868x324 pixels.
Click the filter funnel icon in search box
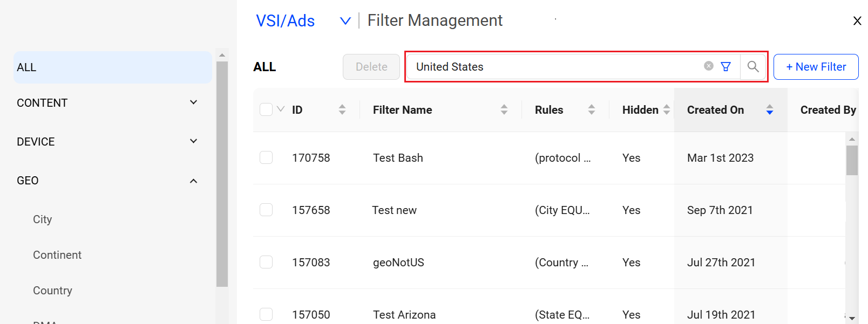[726, 66]
